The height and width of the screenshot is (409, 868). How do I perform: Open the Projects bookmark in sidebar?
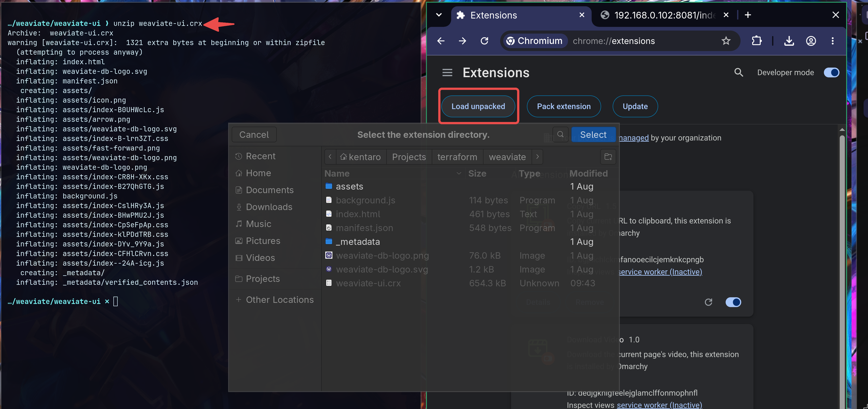pos(275,279)
